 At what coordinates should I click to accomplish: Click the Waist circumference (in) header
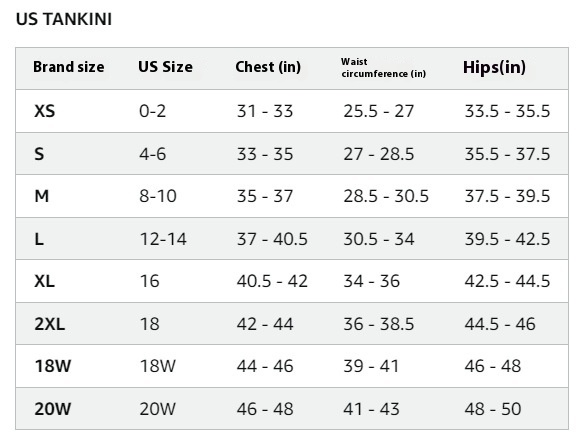click(383, 68)
